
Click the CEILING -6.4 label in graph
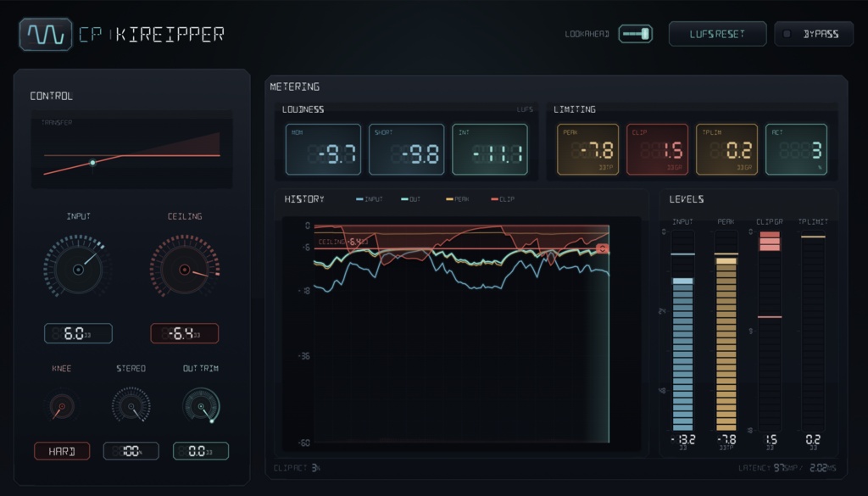point(343,242)
